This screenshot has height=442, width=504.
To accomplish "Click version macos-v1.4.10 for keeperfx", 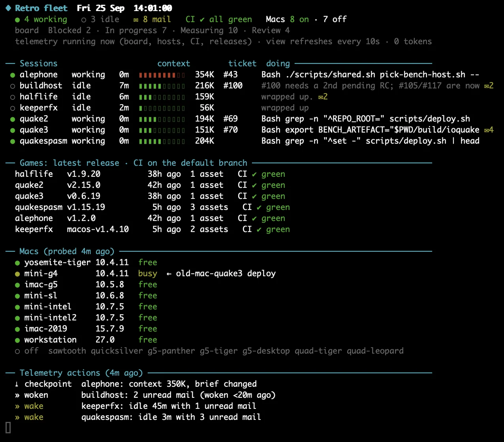I will [98, 229].
